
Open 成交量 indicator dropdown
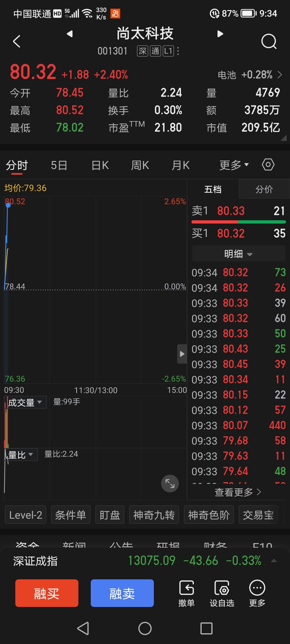point(25,402)
